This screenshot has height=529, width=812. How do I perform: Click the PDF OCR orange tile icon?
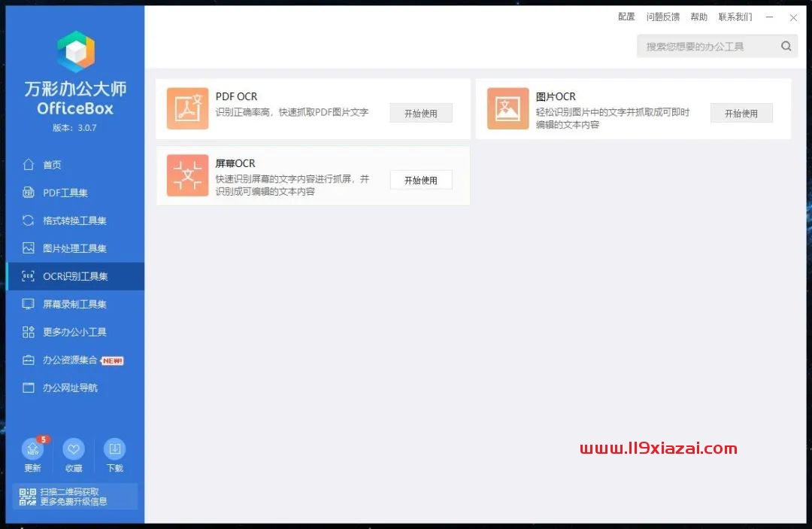187,108
